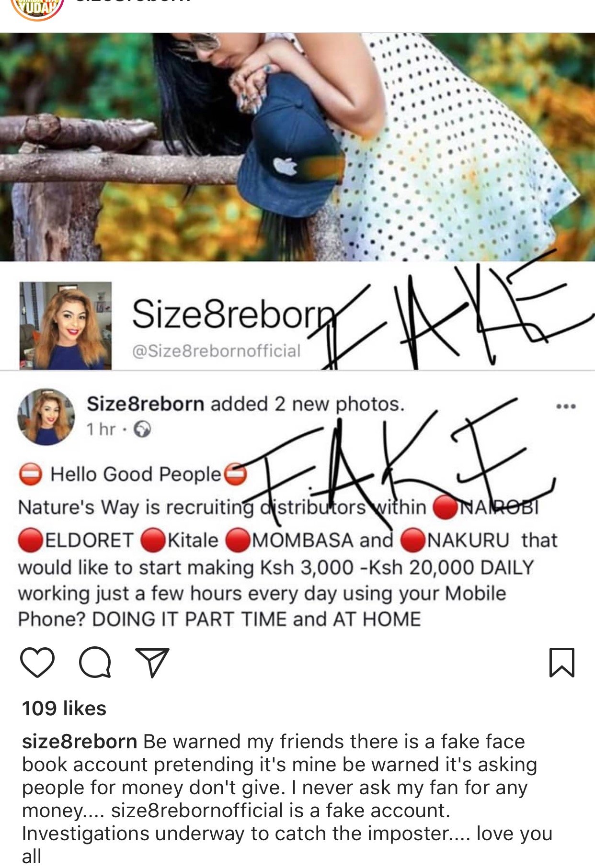Open the size8reborn username in the caption
This screenshot has height=868, width=595.
[x=80, y=742]
